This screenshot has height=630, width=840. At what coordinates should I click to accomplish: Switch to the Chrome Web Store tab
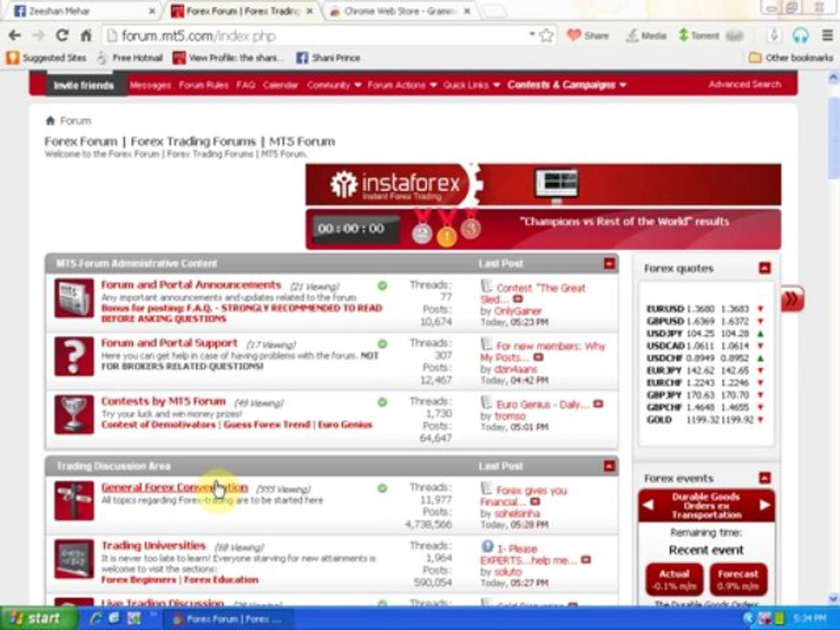400,10
